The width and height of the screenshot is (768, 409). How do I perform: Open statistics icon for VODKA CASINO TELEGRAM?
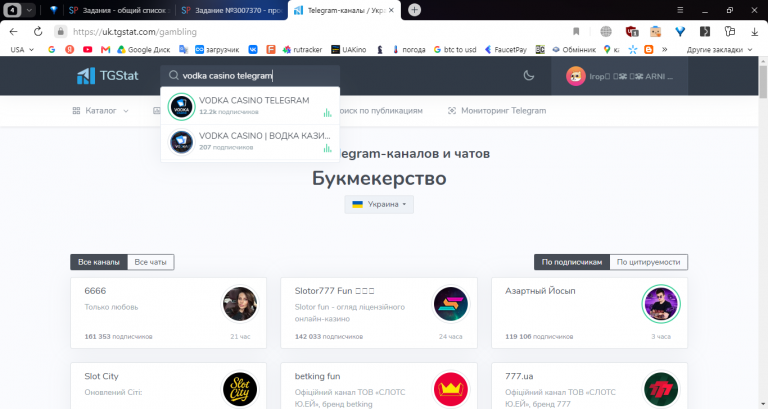click(x=327, y=113)
